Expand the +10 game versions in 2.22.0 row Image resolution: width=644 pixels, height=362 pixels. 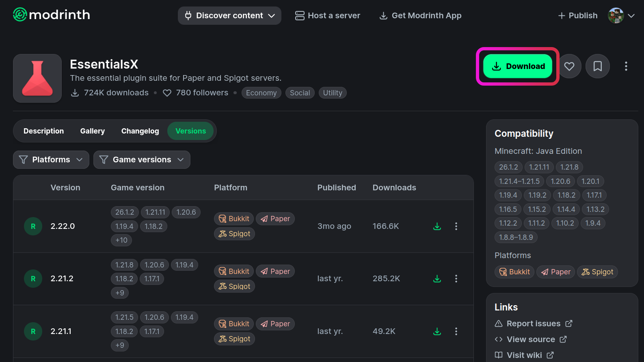coord(121,240)
